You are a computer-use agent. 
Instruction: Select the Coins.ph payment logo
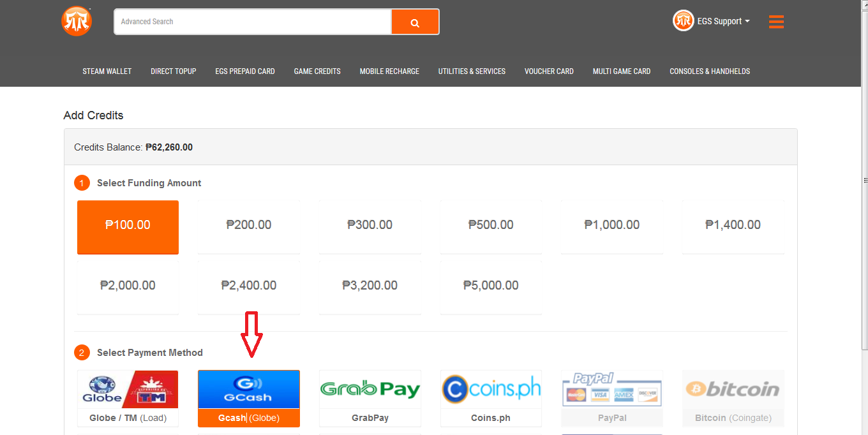[x=491, y=390]
